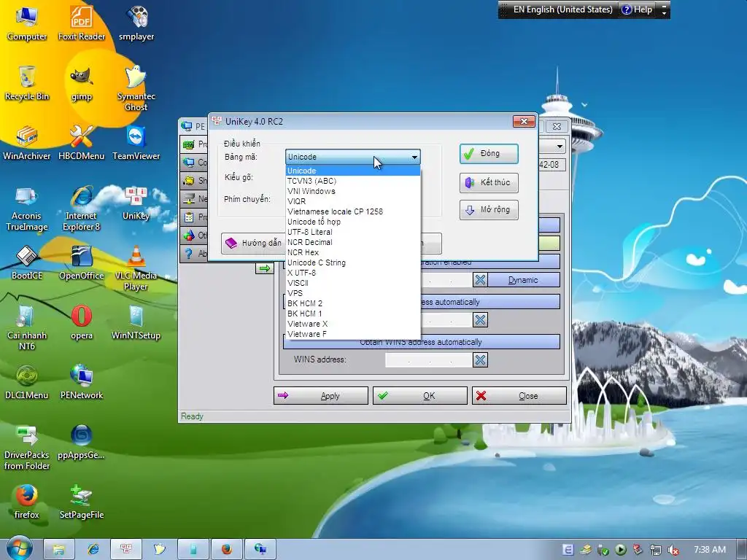The image size is (747, 560).
Task: Select VISCII encoding
Action: pos(353,283)
